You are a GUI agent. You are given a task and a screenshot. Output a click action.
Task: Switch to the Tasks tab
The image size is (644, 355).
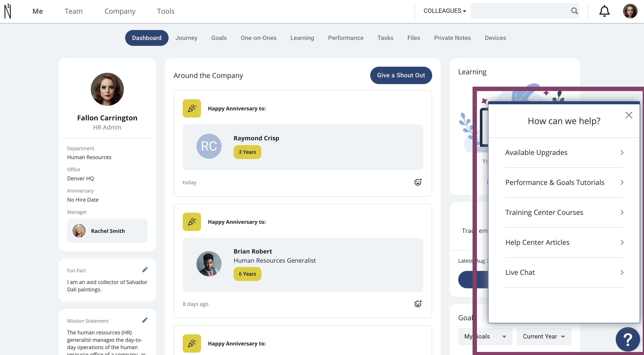coord(385,38)
